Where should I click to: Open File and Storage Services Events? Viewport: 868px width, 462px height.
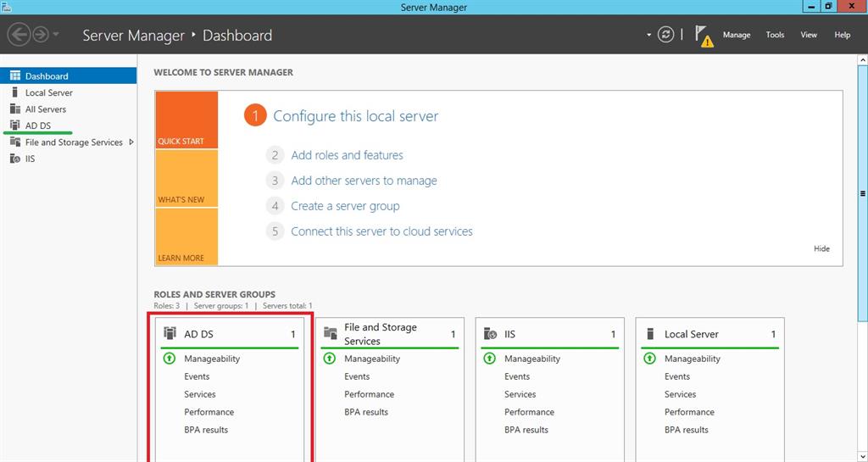pyautogui.click(x=357, y=376)
